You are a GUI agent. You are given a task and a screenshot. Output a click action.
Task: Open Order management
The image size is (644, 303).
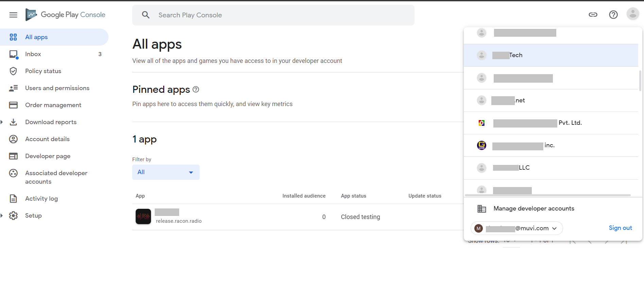[54, 105]
